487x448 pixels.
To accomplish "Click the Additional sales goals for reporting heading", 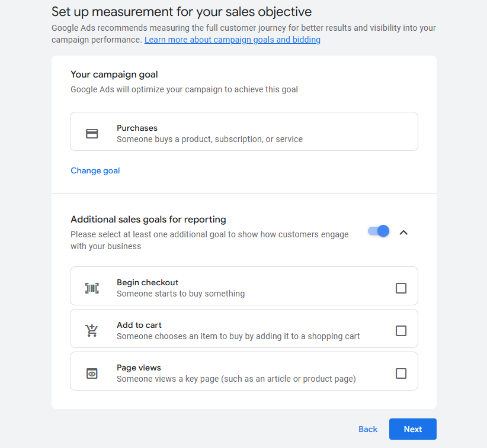I will (x=148, y=220).
